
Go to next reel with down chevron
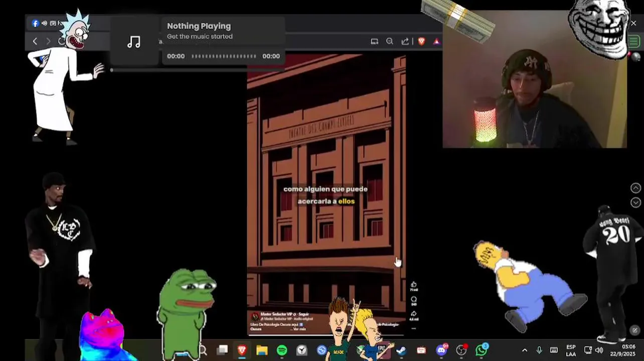(x=635, y=203)
